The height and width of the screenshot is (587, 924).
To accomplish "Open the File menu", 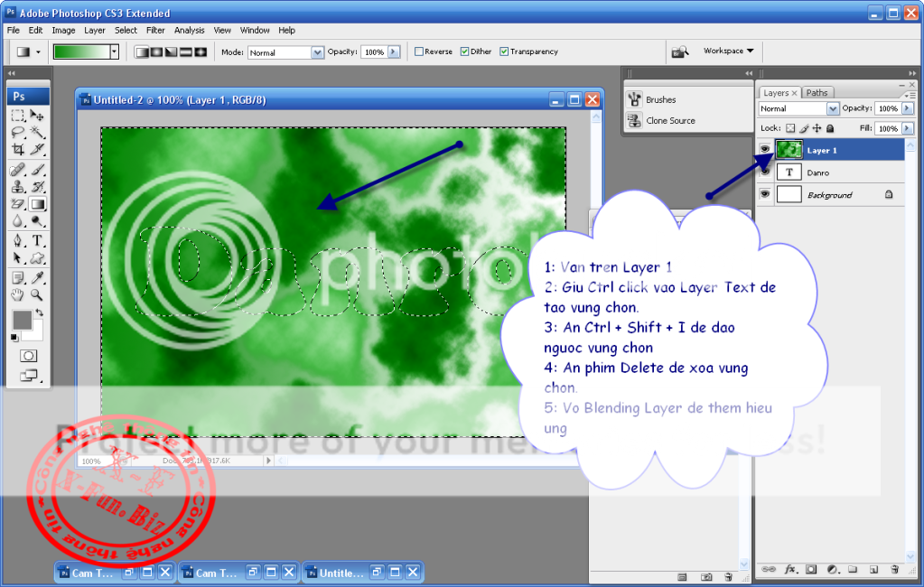I will [13, 30].
